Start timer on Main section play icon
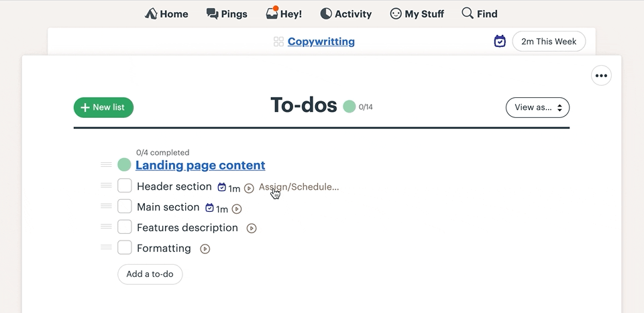The height and width of the screenshot is (313, 644). pos(237,209)
